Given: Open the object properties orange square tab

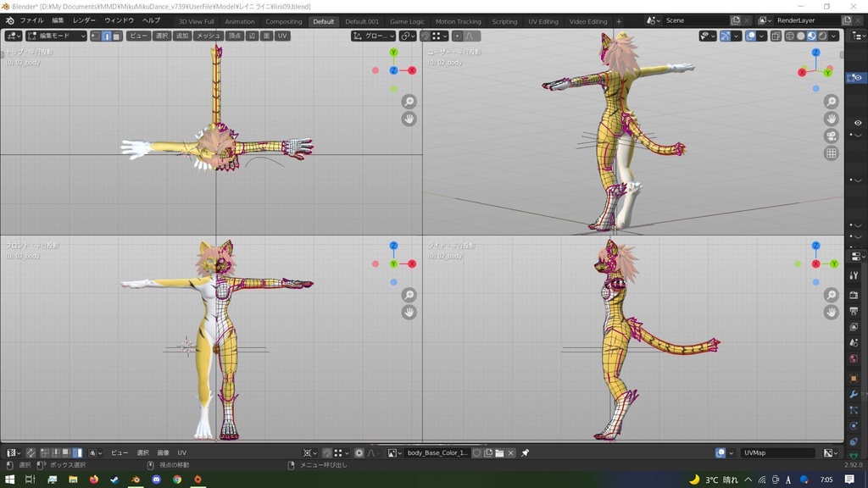Looking at the screenshot, I should (854, 379).
